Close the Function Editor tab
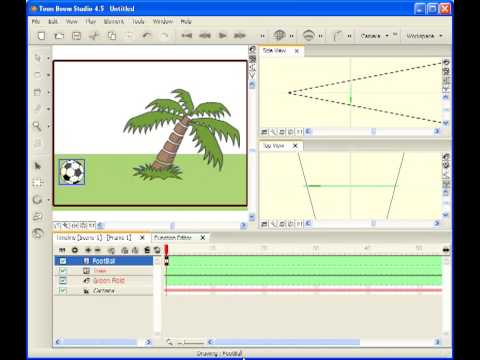The width and height of the screenshot is (480, 360). tap(203, 238)
